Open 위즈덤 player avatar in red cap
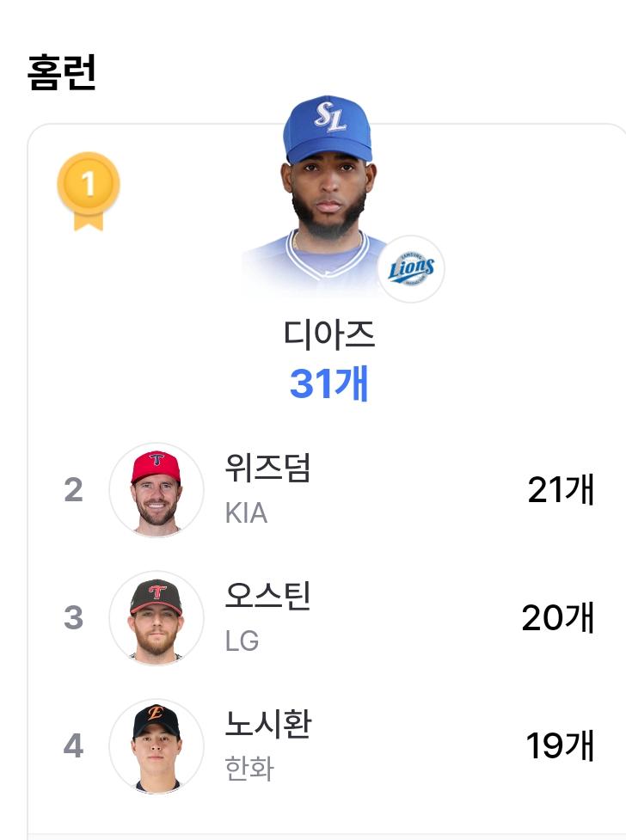Screen dimensions: 626x840 click(156, 490)
